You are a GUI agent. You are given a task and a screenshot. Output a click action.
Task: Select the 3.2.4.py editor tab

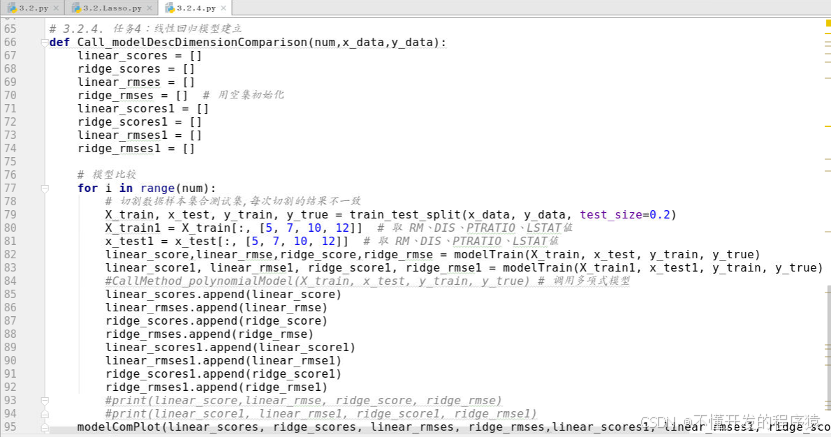point(196,8)
